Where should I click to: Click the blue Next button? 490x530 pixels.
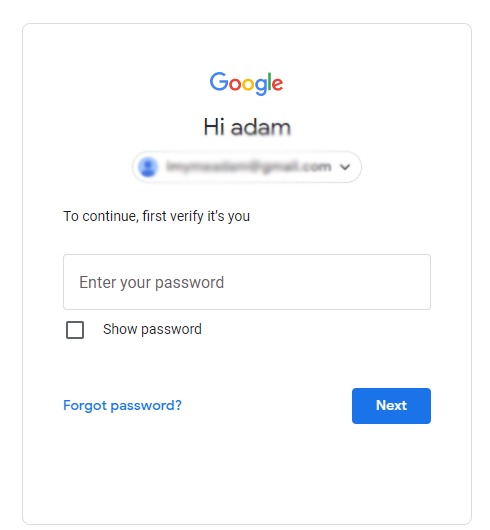[x=391, y=406]
